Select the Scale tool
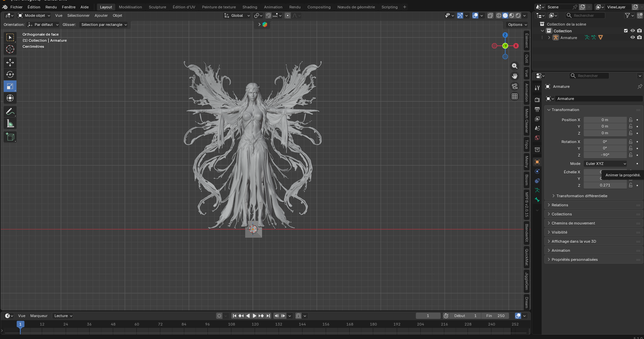 point(10,86)
